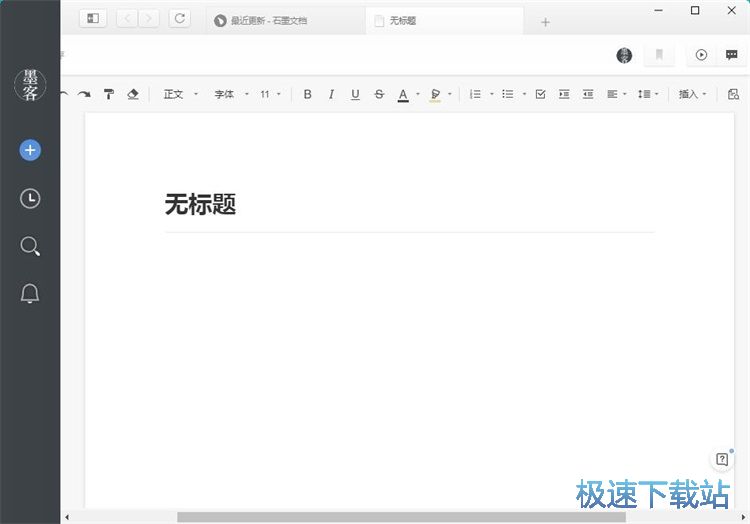Toggle italic formatting
Screen dimensions: 750x524
pos(331,94)
